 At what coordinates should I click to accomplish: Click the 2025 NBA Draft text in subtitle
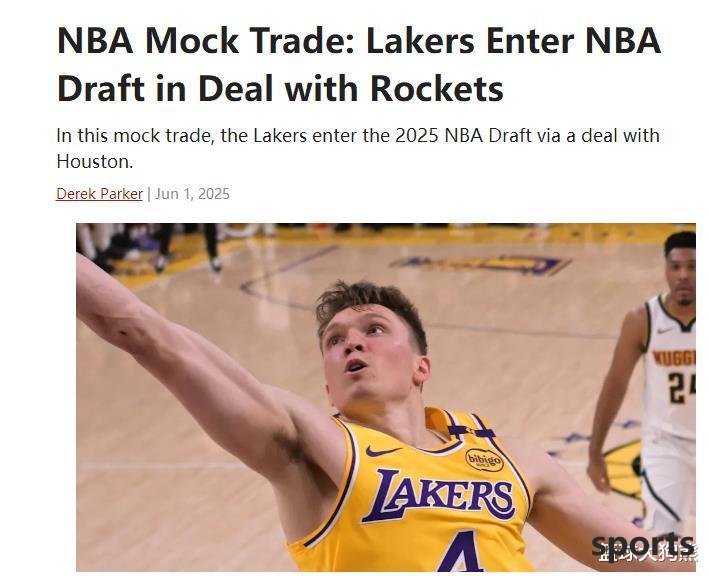pyautogui.click(x=463, y=136)
